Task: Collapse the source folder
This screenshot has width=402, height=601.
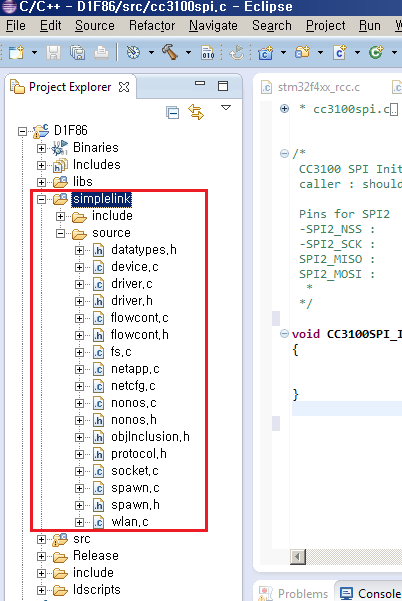Action: (60, 233)
